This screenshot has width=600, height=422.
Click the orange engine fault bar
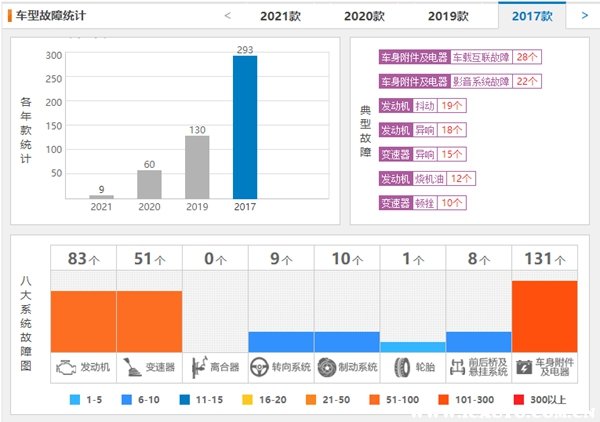pos(83,320)
